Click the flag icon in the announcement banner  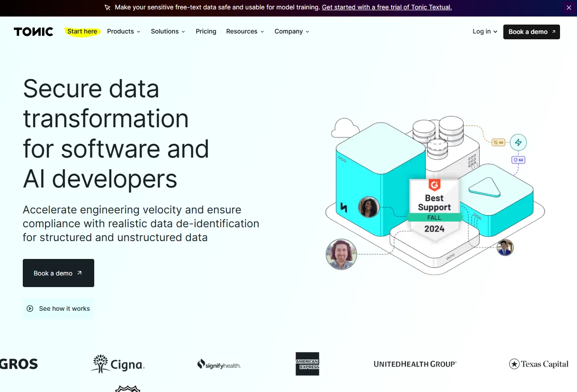[x=107, y=8]
